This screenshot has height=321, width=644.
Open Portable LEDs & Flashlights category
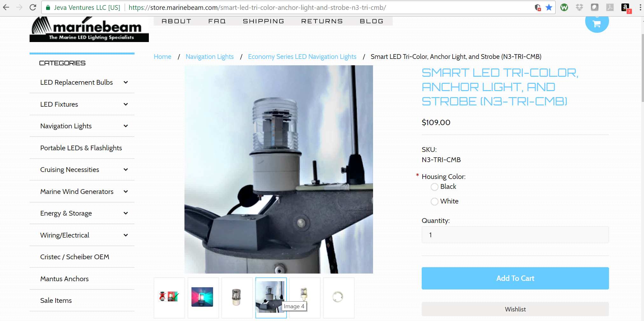click(x=81, y=148)
